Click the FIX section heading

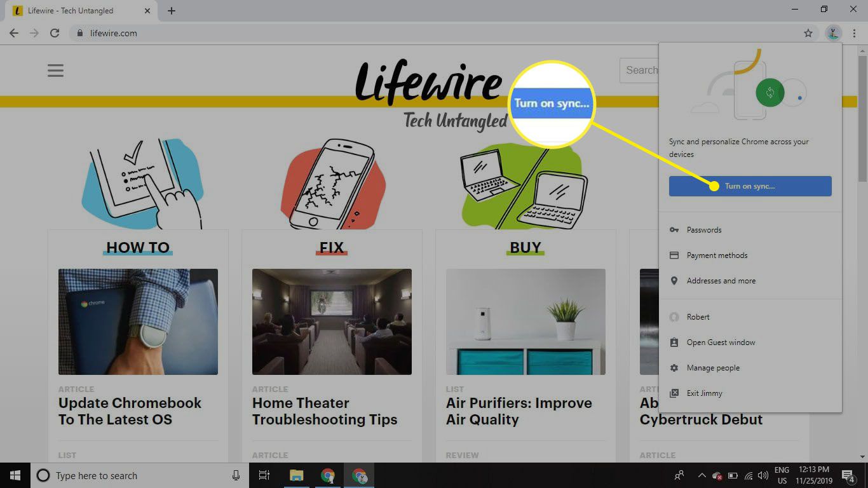332,247
